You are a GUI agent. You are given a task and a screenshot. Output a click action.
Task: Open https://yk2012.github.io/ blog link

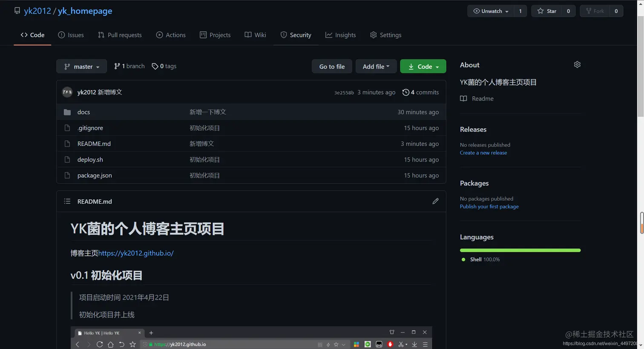point(136,253)
